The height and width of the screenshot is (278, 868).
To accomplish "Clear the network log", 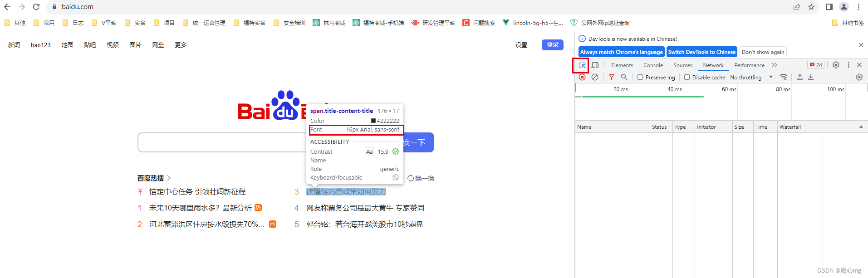I will coord(594,77).
